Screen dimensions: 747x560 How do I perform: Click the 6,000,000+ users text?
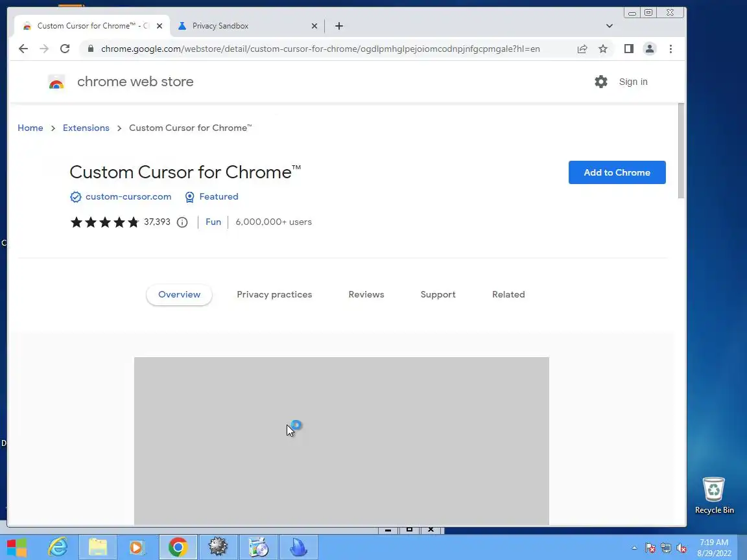[x=274, y=222]
